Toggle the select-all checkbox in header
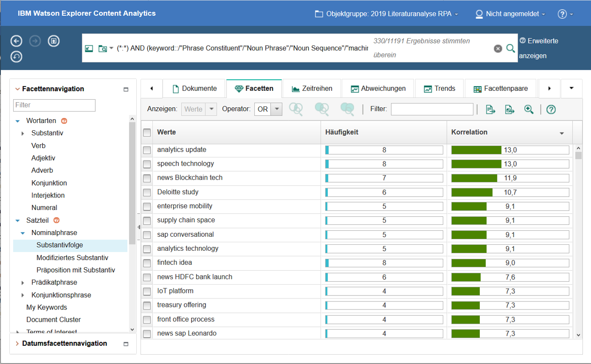 [x=147, y=132]
